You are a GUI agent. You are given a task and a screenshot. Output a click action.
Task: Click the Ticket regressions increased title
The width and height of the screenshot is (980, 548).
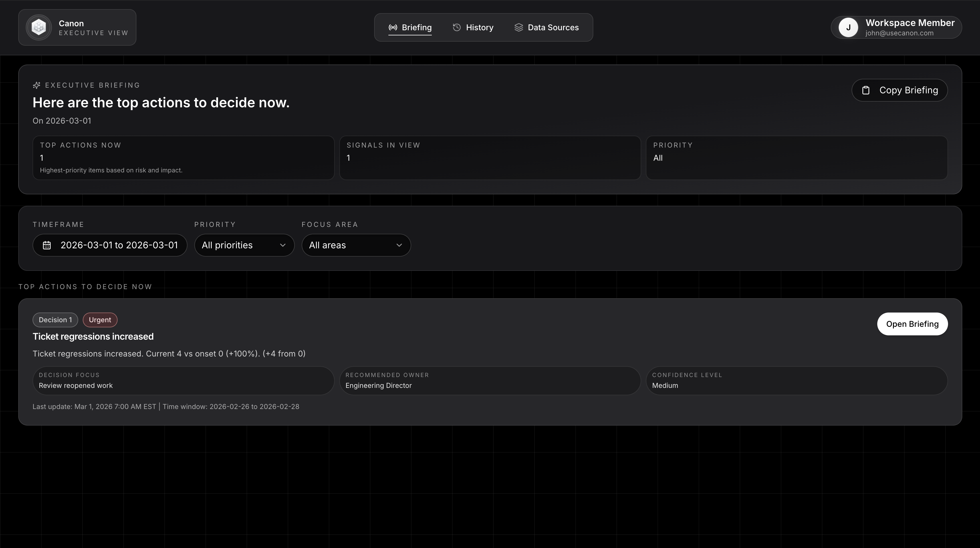93,337
